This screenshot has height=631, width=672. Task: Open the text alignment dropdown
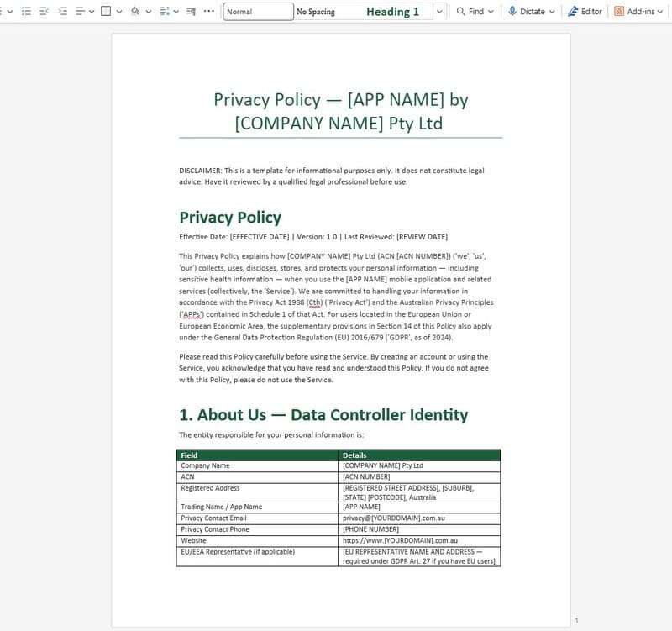92,11
